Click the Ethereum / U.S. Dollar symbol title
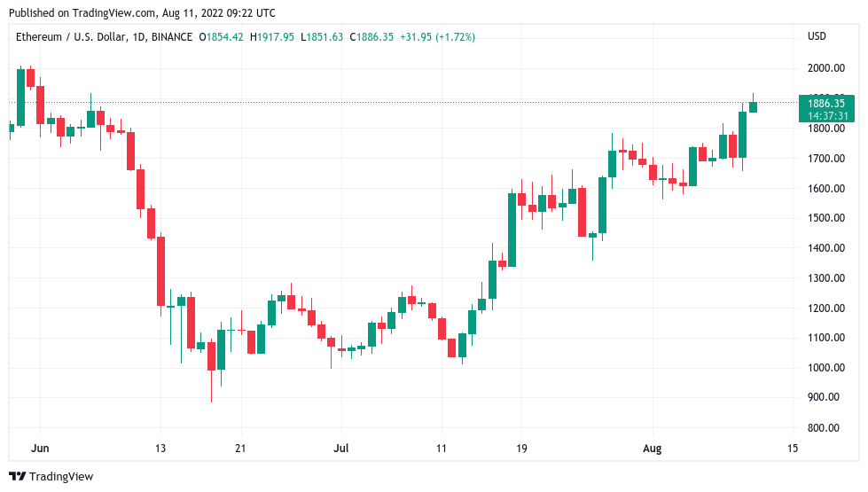This screenshot has height=492, width=868. (x=70, y=37)
